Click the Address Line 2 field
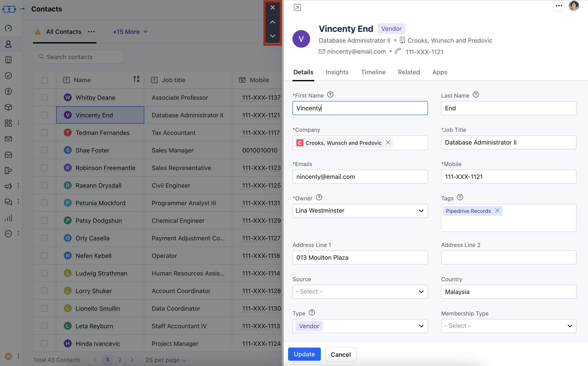This screenshot has height=366, width=588. coord(508,257)
